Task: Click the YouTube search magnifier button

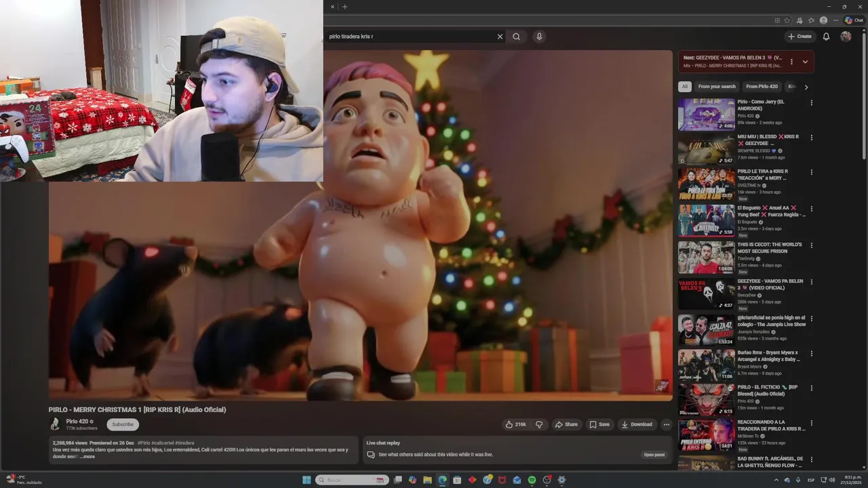Action: [x=517, y=37]
